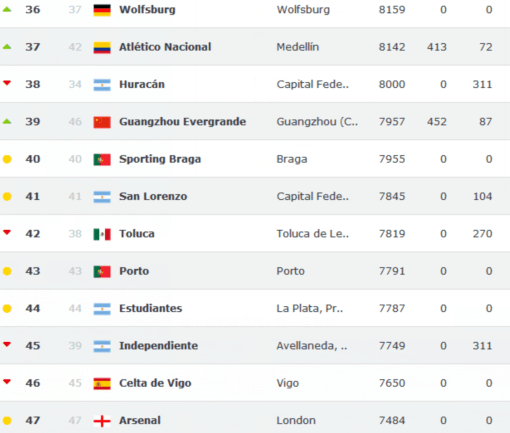
Task: Select the Arsenal row's London location
Action: point(296,420)
